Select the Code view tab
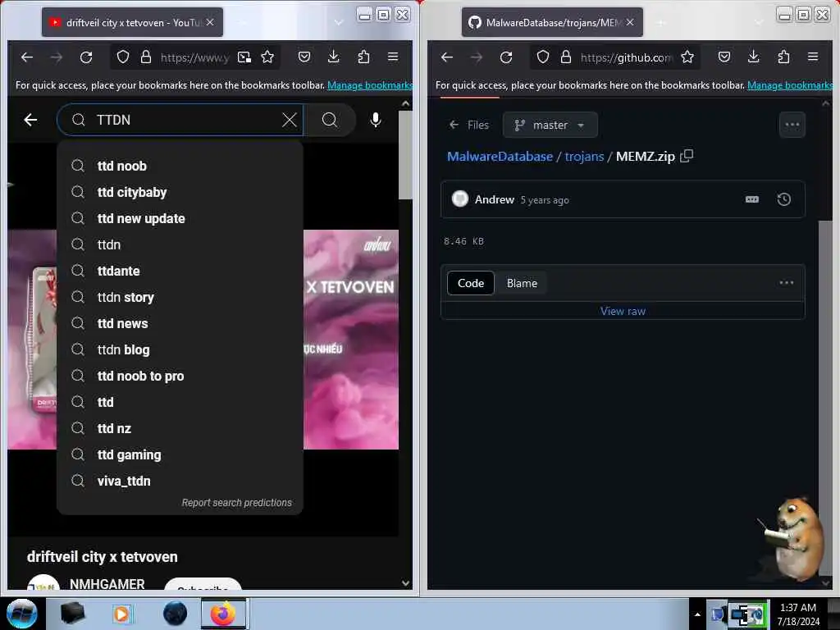 (x=470, y=283)
